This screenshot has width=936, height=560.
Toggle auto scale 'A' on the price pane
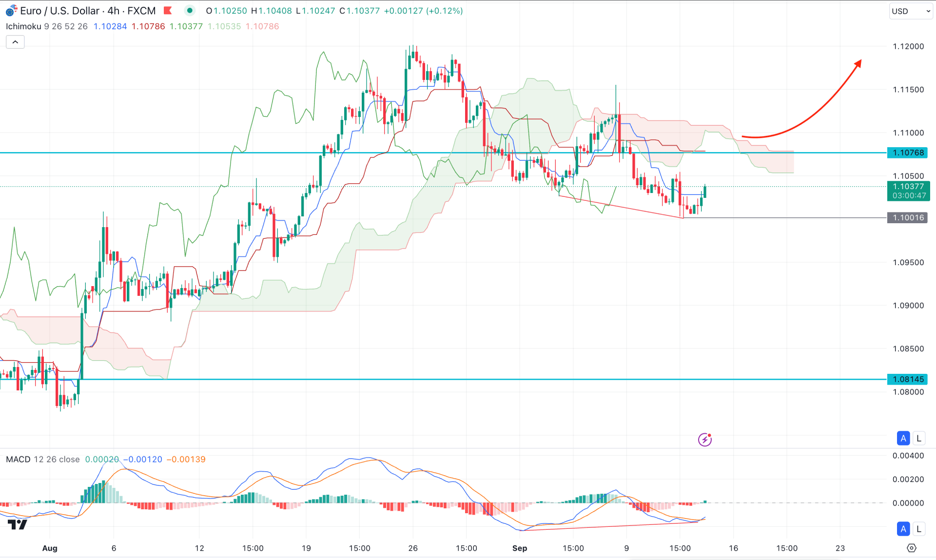[x=903, y=438]
